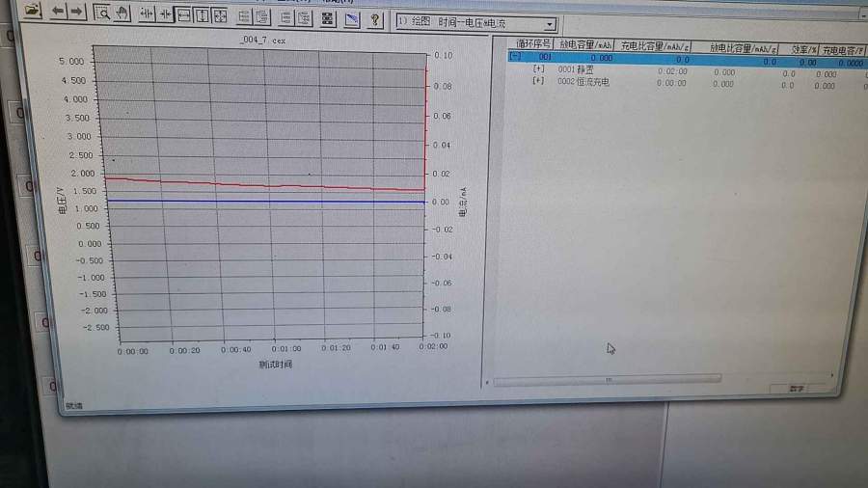
Task: Select the magnifier zoom tool
Action: click(101, 13)
